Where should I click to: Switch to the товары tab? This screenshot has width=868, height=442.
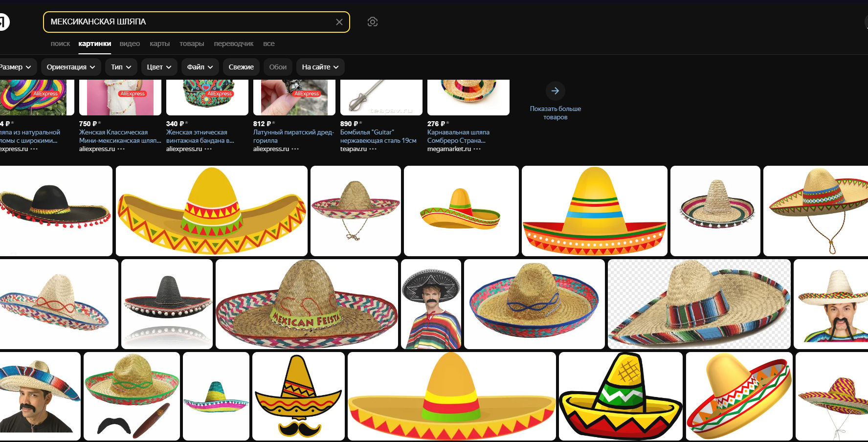tap(192, 44)
